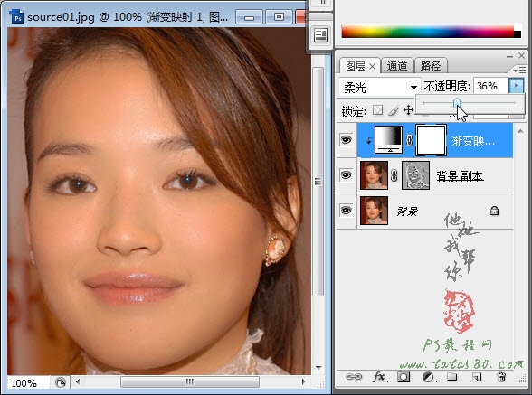
Task: Select the 背景 layer thumbnail
Action: coord(374,211)
